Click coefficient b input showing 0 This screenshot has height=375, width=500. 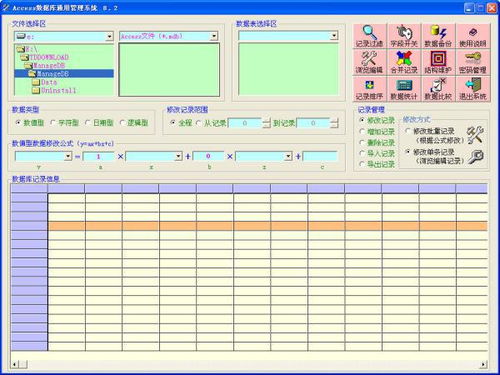click(x=208, y=156)
